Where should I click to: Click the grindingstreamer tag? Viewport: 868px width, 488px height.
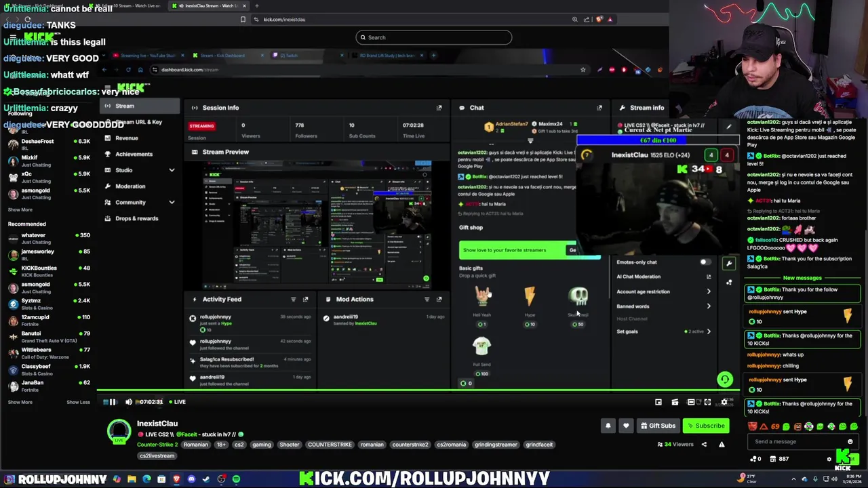496,445
